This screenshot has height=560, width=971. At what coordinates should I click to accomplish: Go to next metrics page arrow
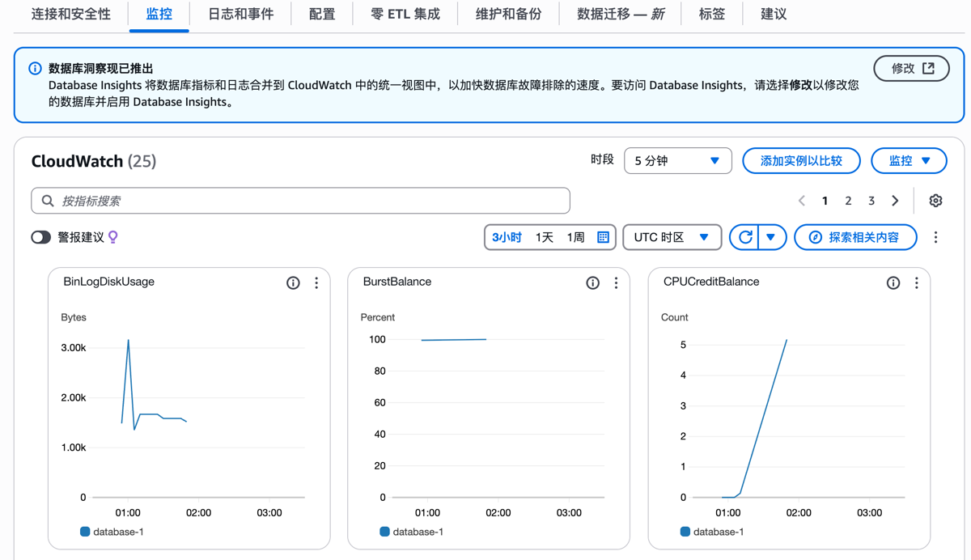(x=895, y=201)
